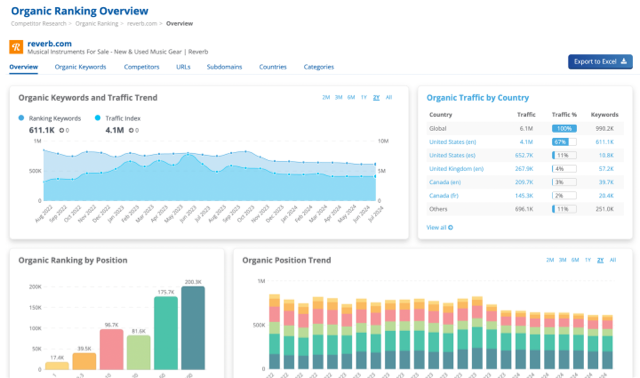Select 2M range in Organic Position Trend

[550, 260]
